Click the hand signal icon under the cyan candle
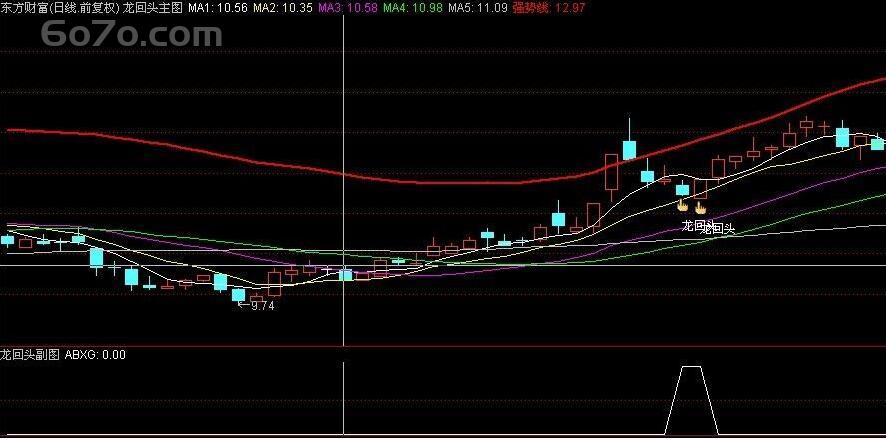This screenshot has width=886, height=439. coord(683,206)
